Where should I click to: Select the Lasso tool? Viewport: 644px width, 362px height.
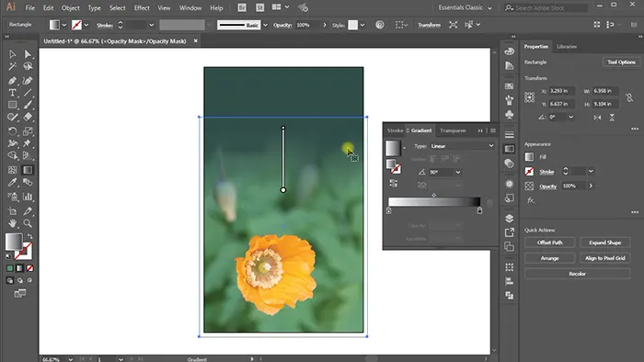pos(28,66)
